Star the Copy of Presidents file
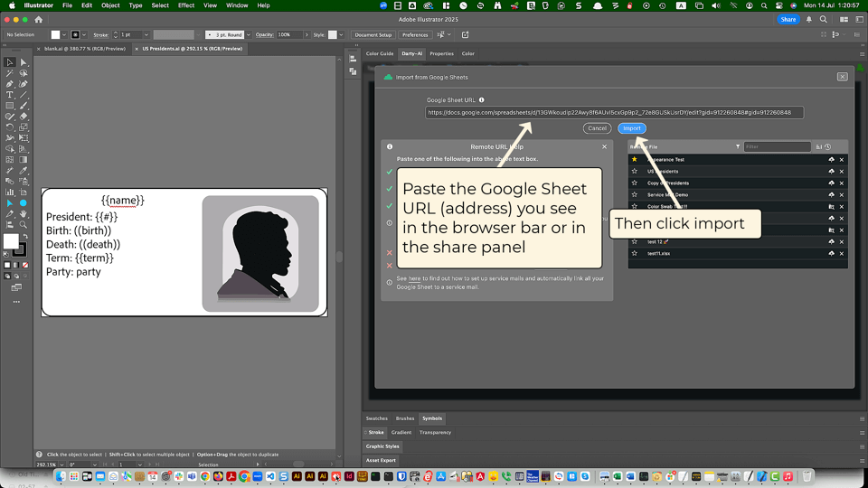 [635, 183]
